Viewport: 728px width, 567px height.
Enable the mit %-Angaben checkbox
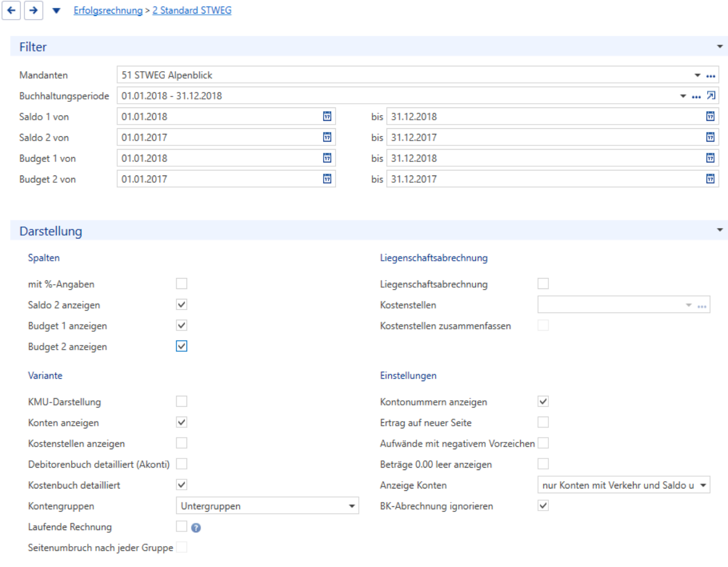point(182,283)
